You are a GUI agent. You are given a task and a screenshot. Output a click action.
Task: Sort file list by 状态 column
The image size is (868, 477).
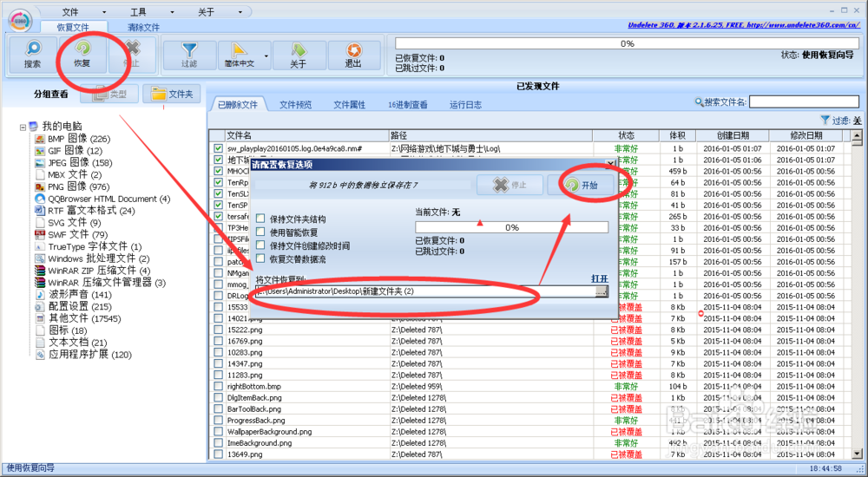[626, 135]
